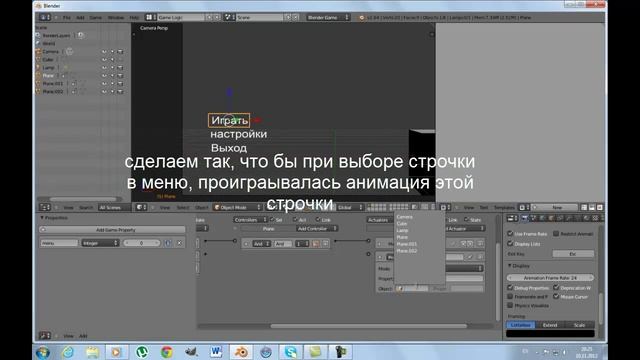Toggle render camera icon for Plane.002
Viewport: 640px width, 360px height.
[120, 92]
